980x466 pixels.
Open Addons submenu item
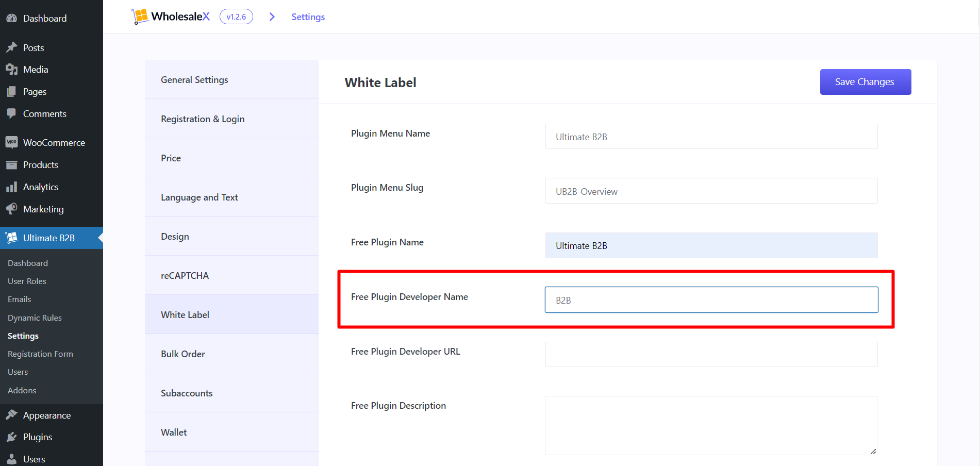tap(22, 390)
